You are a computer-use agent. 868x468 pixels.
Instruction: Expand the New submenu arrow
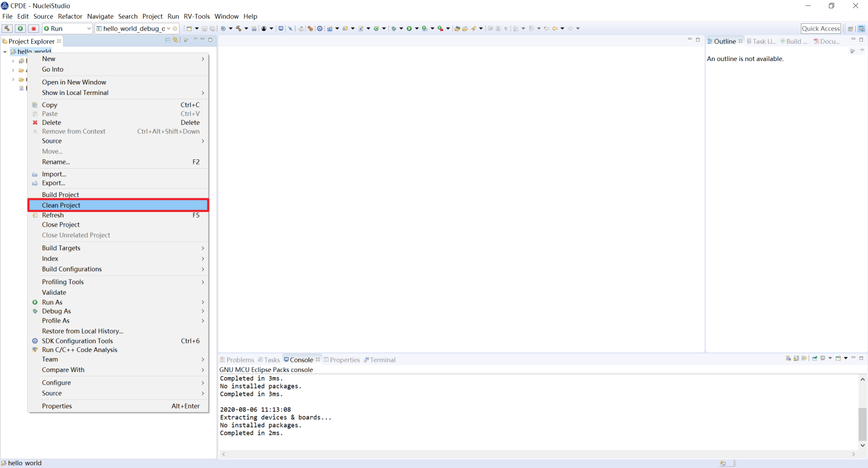(202, 59)
